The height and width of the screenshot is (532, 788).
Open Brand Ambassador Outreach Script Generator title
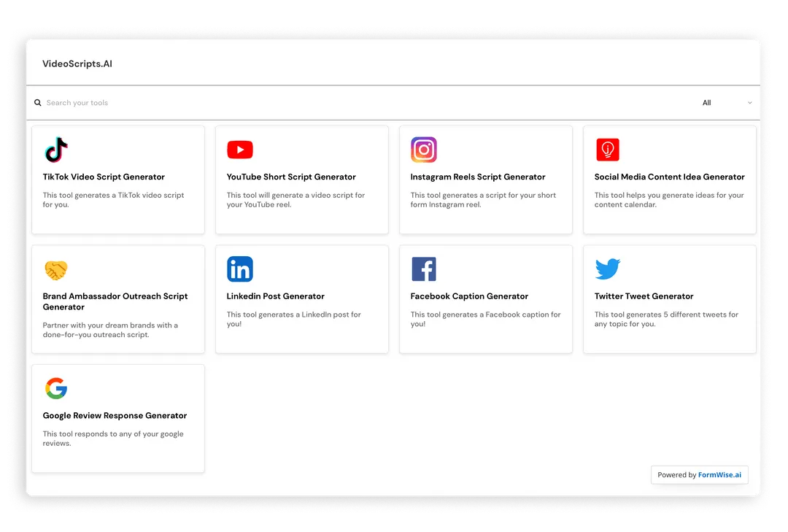point(115,301)
